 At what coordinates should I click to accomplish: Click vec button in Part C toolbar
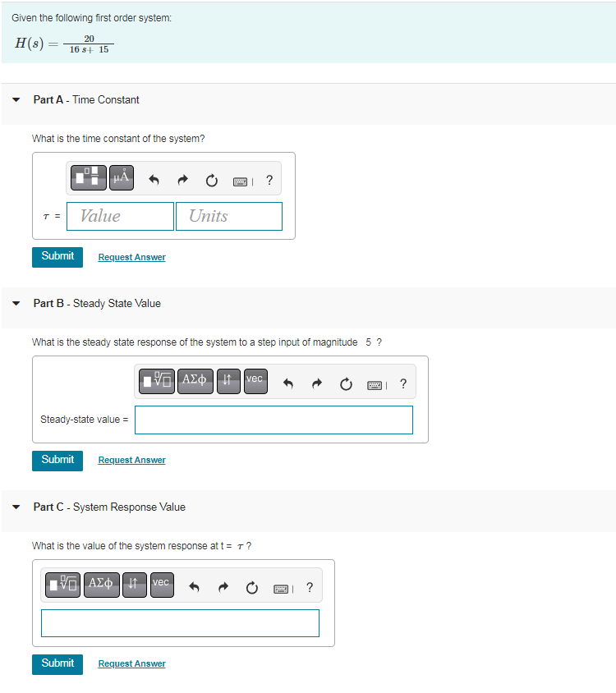click(162, 585)
